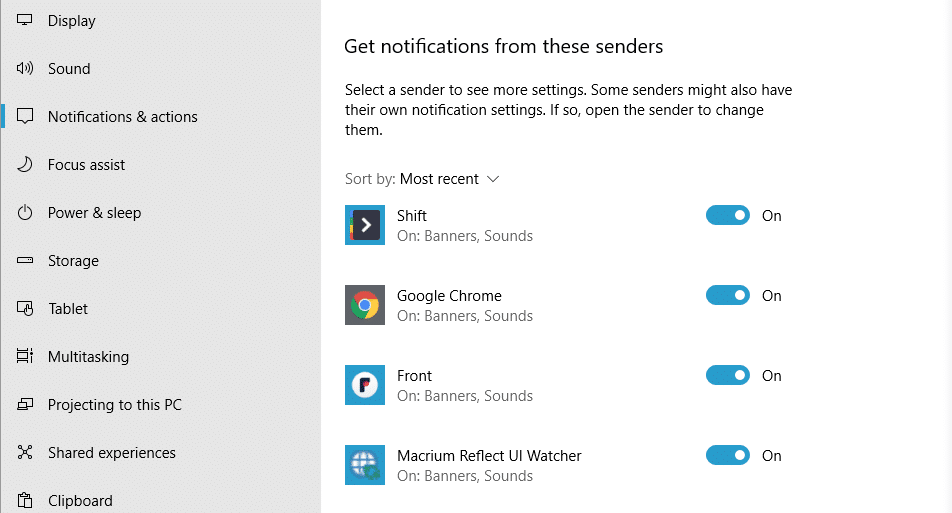Switch off Macrium Reflect UI Watcher notifications

[x=728, y=456]
